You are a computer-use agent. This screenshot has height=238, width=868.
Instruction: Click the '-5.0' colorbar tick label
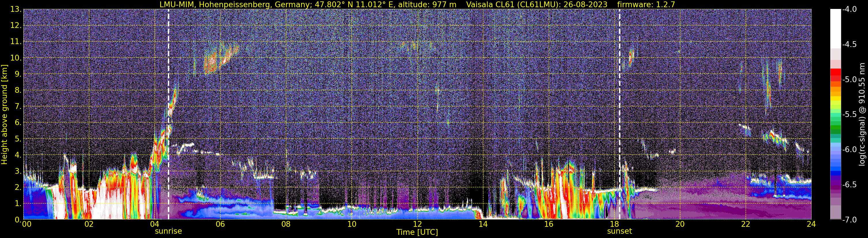point(849,80)
